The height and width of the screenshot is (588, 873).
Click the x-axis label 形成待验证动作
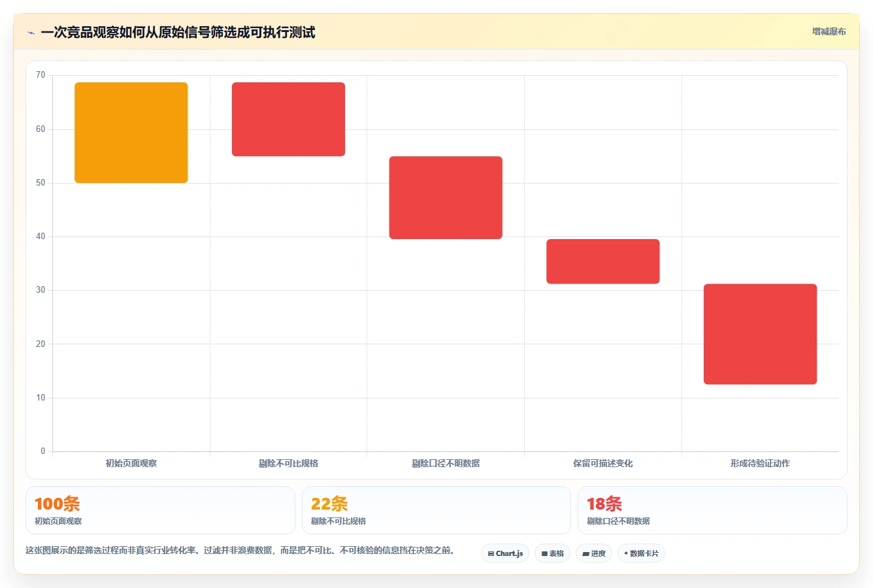pos(760,463)
